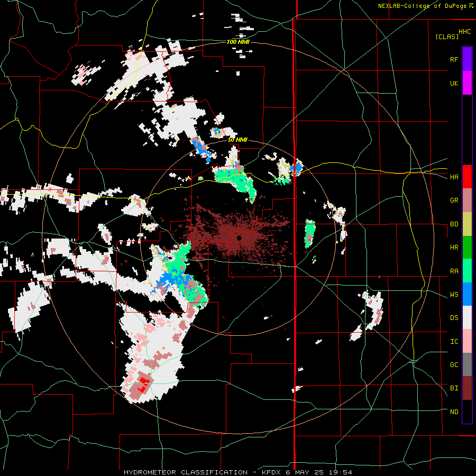Select the GR legend color block
This screenshot has width=476, height=476.
(467, 200)
